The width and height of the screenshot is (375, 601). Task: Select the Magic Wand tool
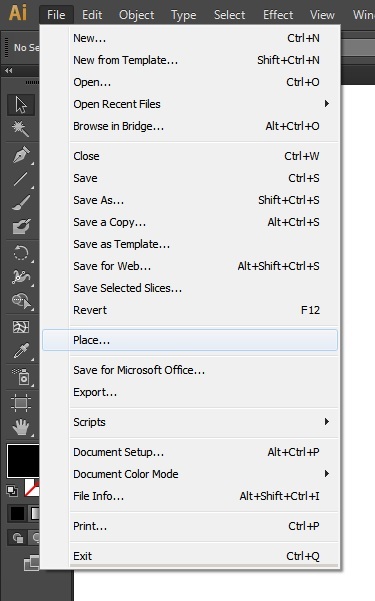pyautogui.click(x=21, y=128)
